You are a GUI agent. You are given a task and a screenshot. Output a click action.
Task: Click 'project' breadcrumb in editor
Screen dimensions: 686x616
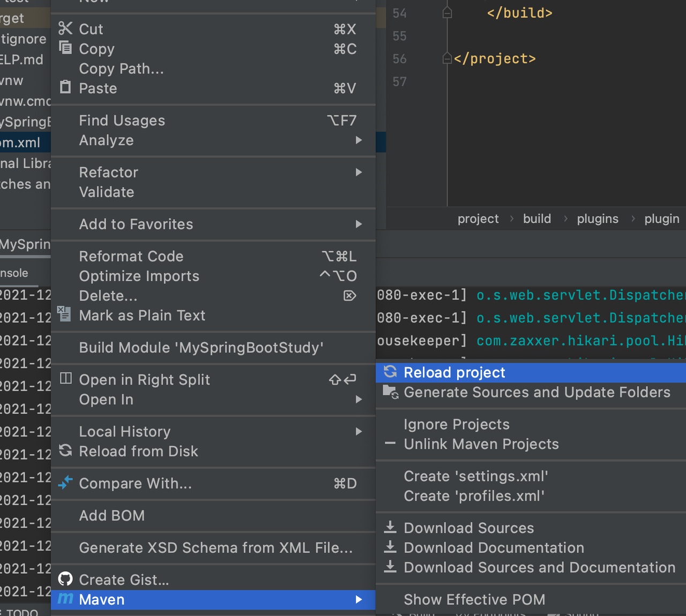click(x=478, y=219)
